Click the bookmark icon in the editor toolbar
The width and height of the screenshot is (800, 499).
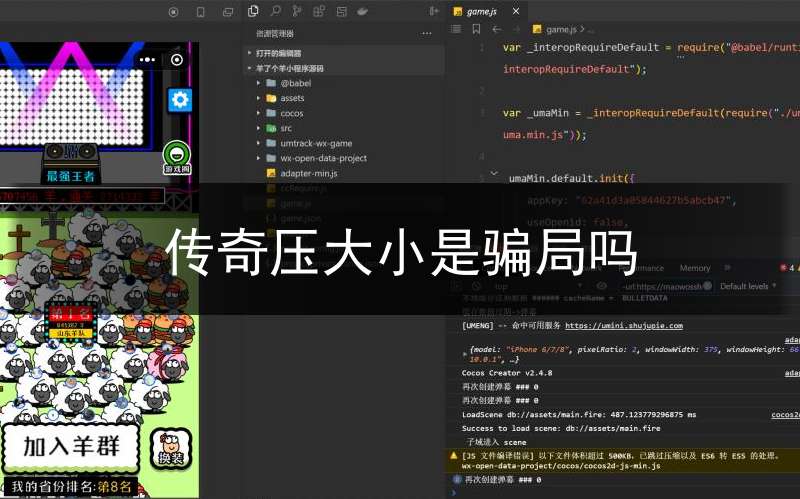point(476,29)
